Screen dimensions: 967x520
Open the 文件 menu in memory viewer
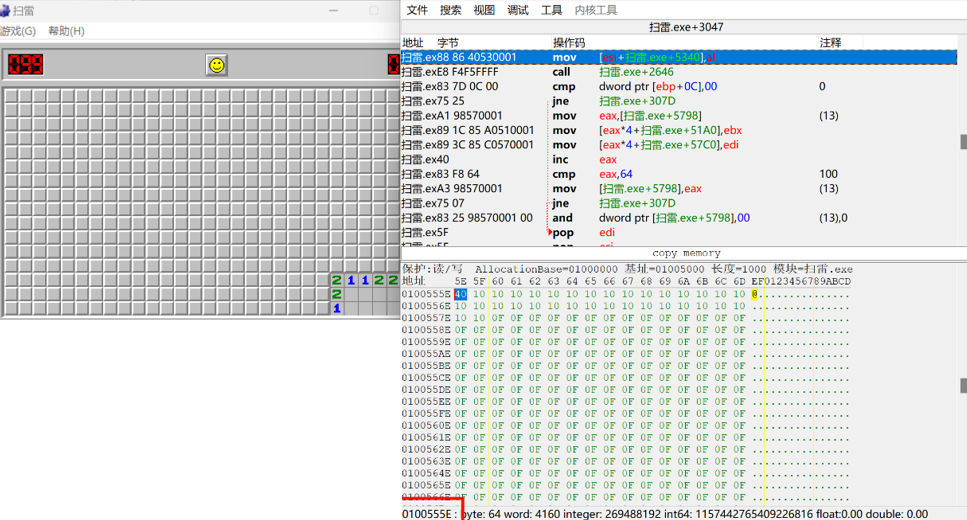coord(417,10)
